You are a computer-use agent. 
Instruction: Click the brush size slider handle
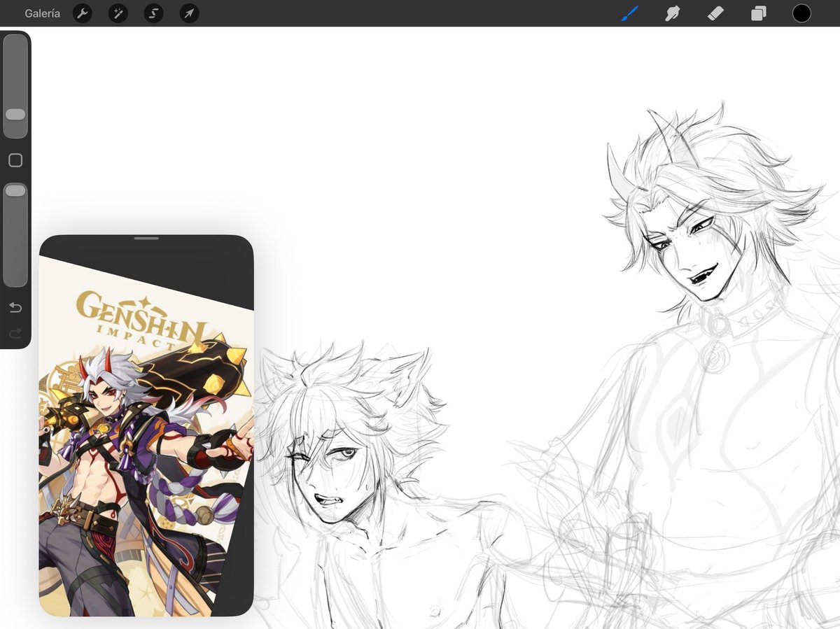15,114
